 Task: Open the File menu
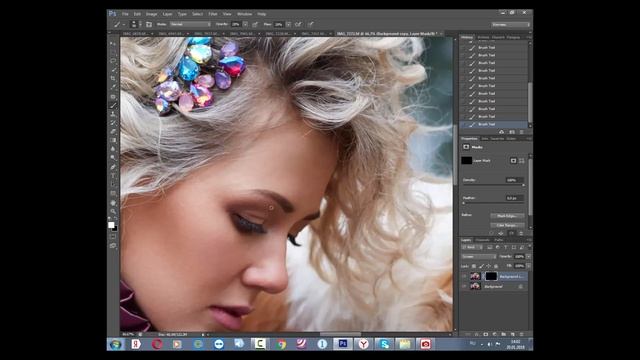[125, 14]
